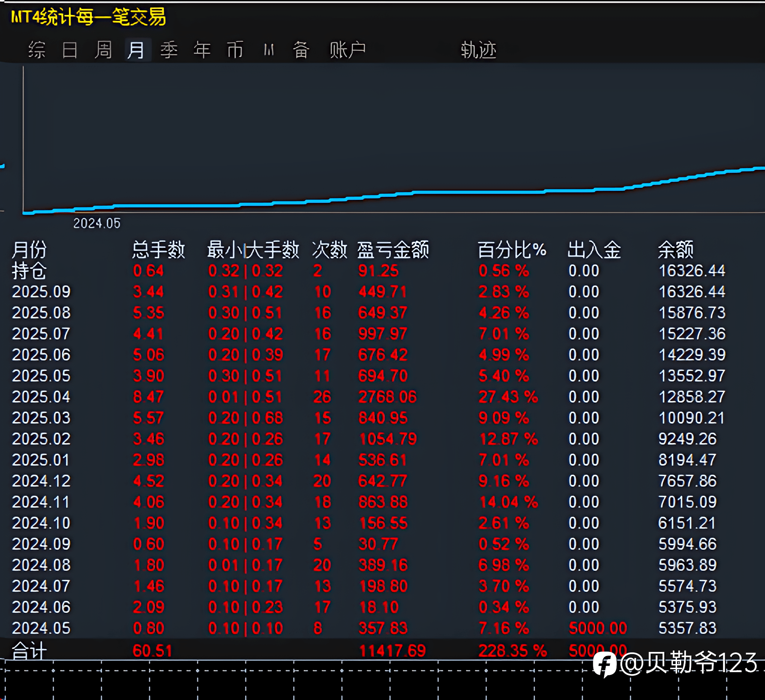This screenshot has width=765, height=700.
Task: Open the 轨迹 track tab
Action: pyautogui.click(x=479, y=50)
